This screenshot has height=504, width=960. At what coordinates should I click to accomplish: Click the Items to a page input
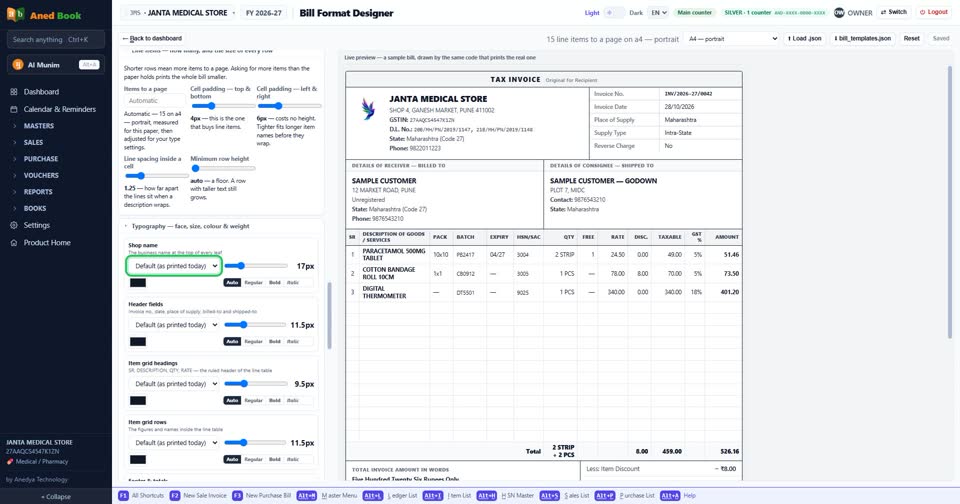(154, 100)
